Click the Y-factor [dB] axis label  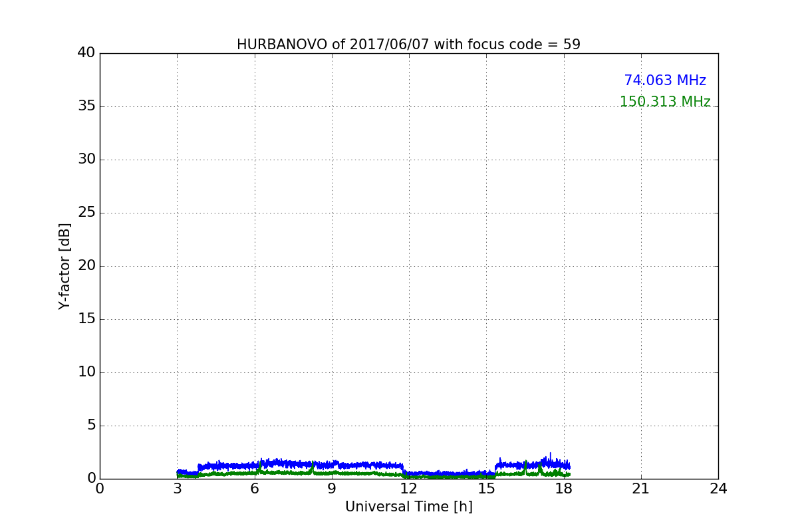pyautogui.click(x=65, y=266)
